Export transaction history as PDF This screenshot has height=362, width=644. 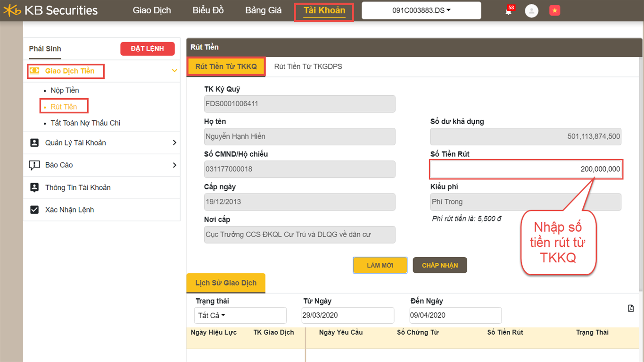[x=631, y=308]
